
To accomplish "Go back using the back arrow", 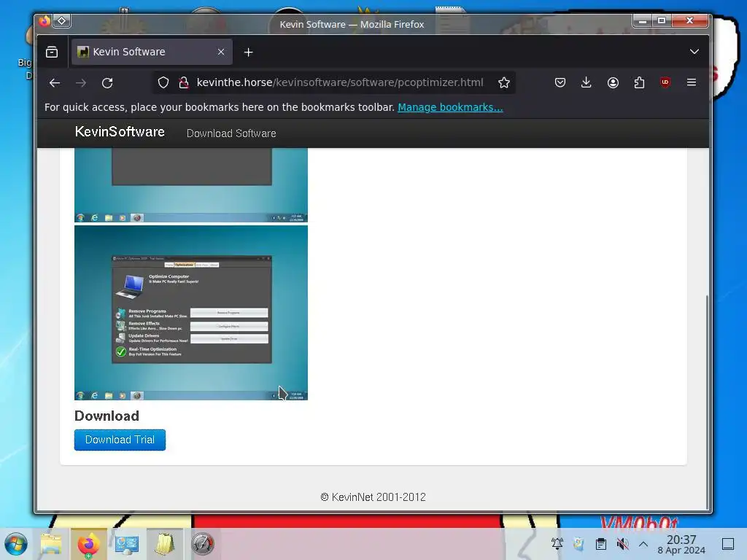I will [55, 83].
